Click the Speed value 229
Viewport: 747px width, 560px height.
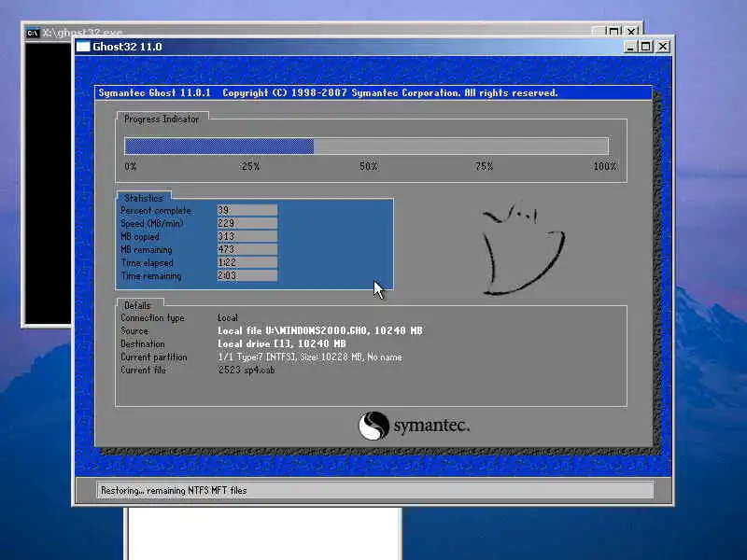tap(247, 223)
